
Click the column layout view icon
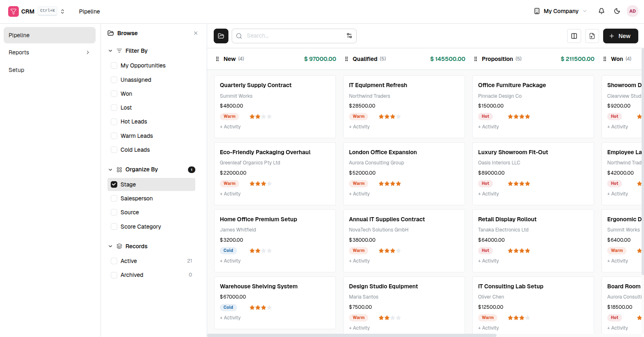[x=574, y=36]
